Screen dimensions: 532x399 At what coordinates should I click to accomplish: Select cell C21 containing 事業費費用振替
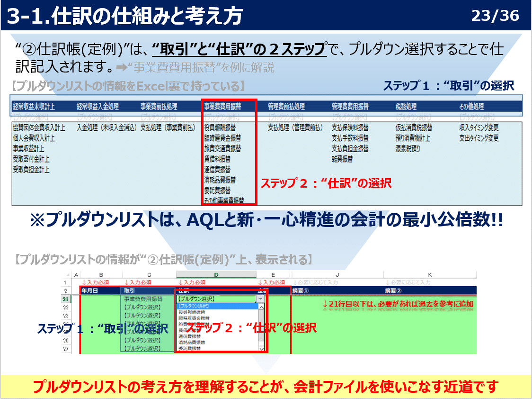[x=149, y=299]
